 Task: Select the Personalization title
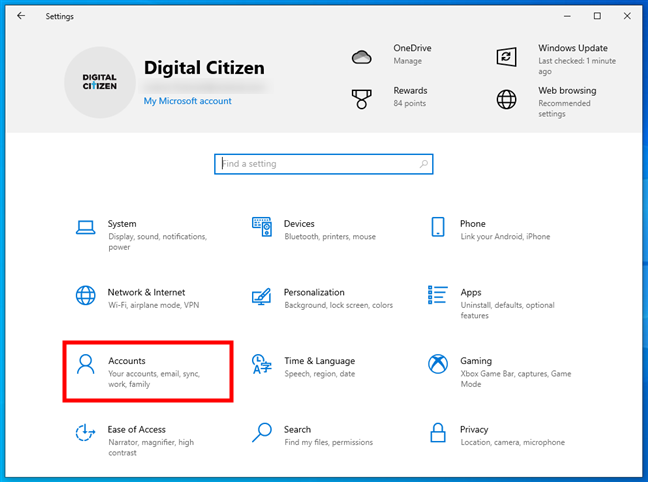[314, 292]
